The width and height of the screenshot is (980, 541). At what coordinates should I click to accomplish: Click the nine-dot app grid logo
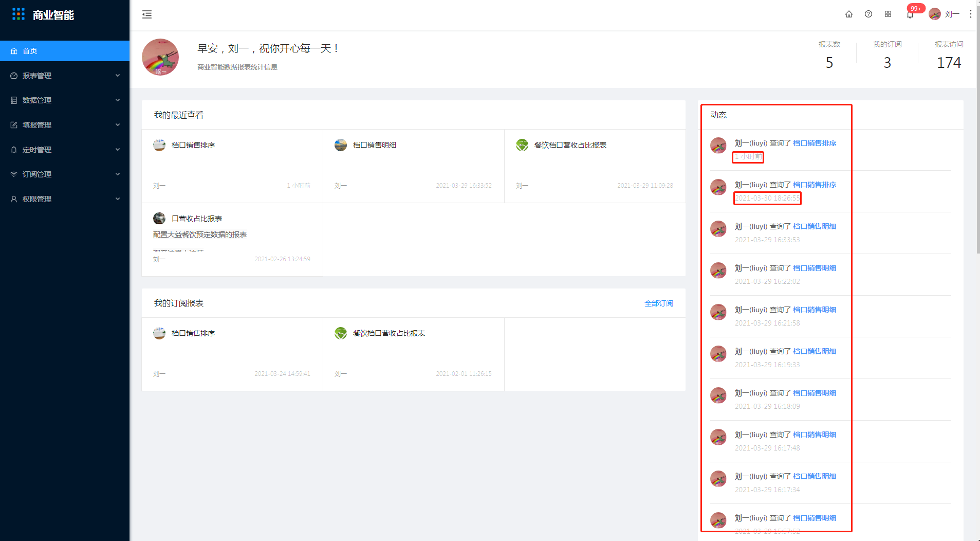pos(19,14)
